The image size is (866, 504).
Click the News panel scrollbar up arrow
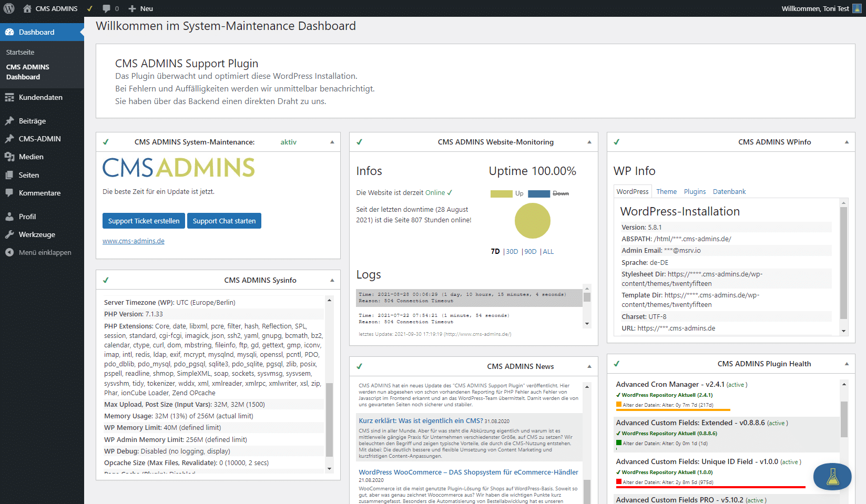pos(587,387)
